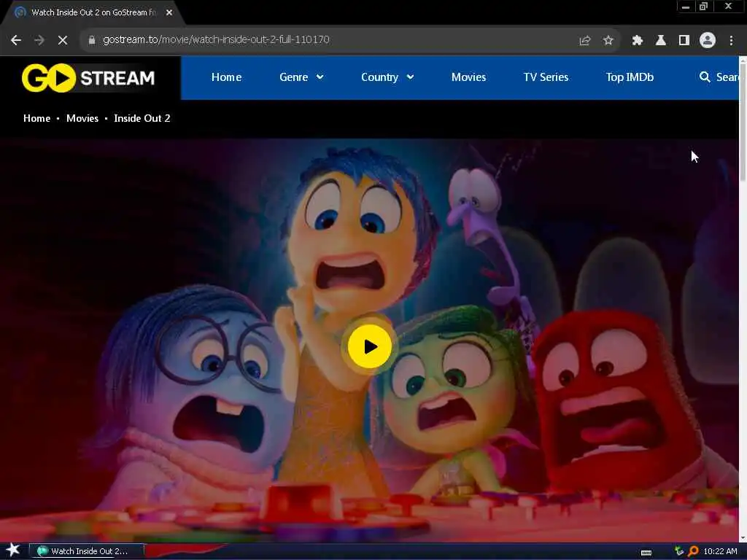Open the Start button on taskbar
The width and height of the screenshot is (747, 560).
tap(13, 551)
